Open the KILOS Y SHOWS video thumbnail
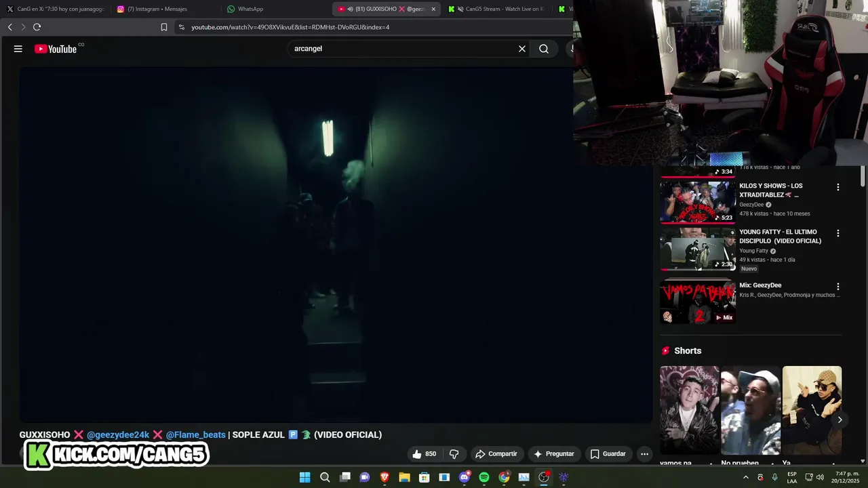Viewport: 868px width, 488px height. (698, 202)
